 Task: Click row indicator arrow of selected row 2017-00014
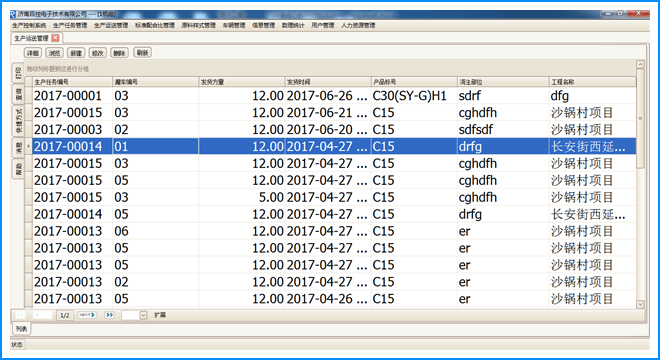pyautogui.click(x=29, y=146)
